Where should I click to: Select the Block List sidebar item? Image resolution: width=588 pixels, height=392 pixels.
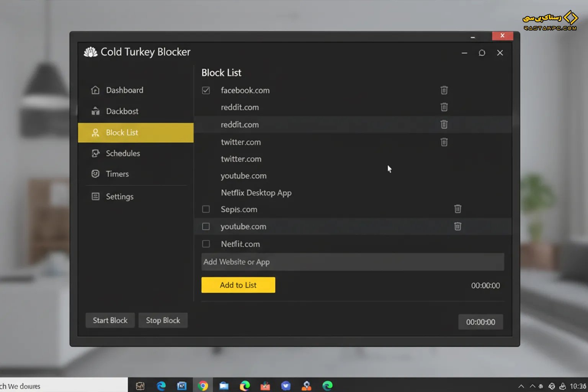coord(136,132)
